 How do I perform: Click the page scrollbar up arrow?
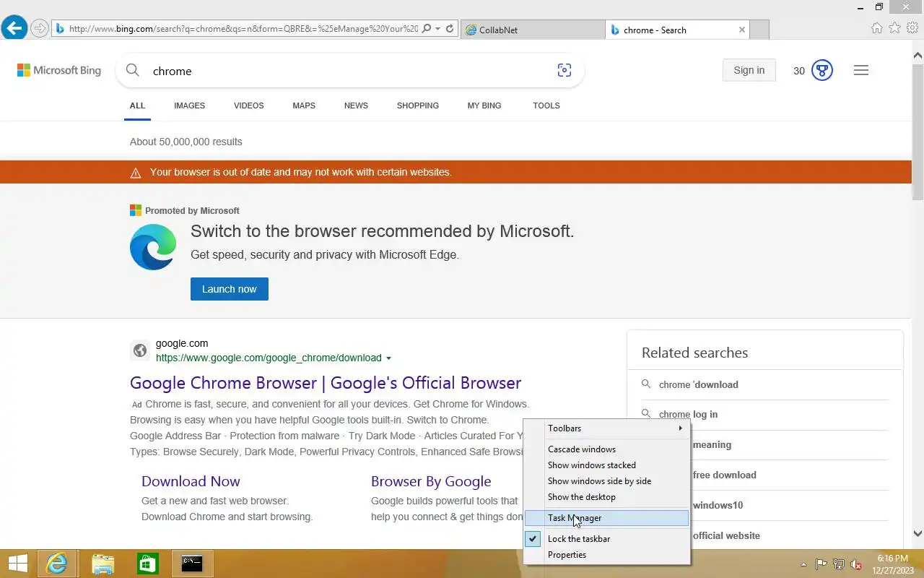tap(918, 55)
